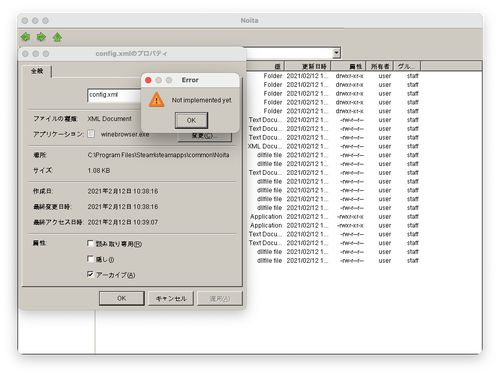Click the 最終変更日時: label
500x376 pixels.
pos(52,207)
